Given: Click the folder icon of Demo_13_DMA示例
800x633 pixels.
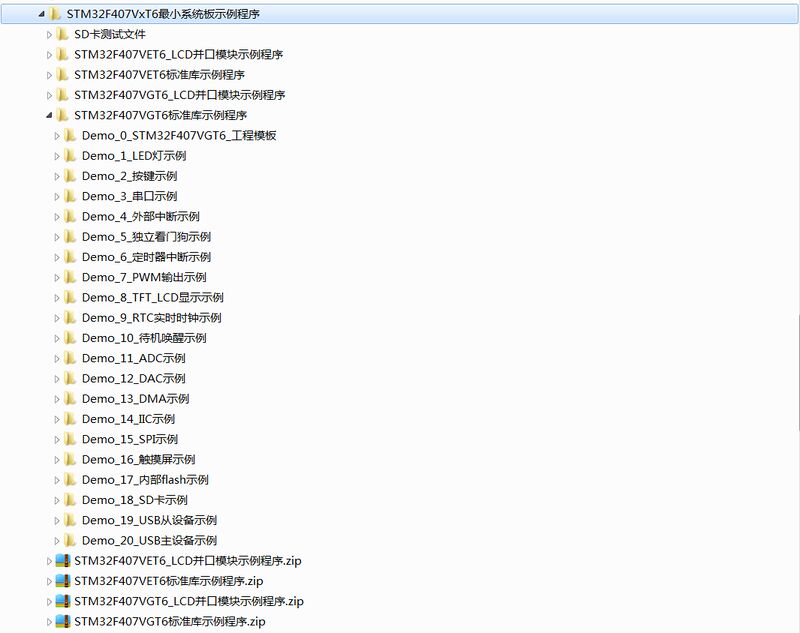Looking at the screenshot, I should click(70, 399).
